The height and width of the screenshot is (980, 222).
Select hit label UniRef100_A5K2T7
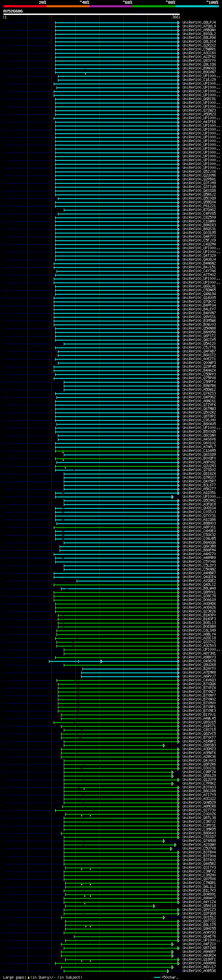[199, 489]
